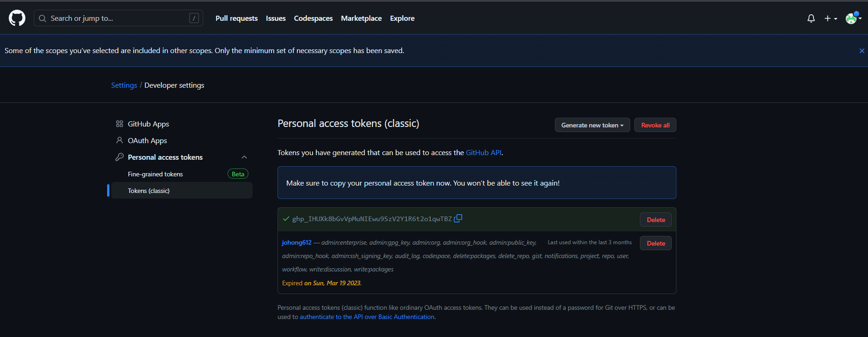868x337 pixels.
Task: Open Issues page
Action: [x=276, y=18]
